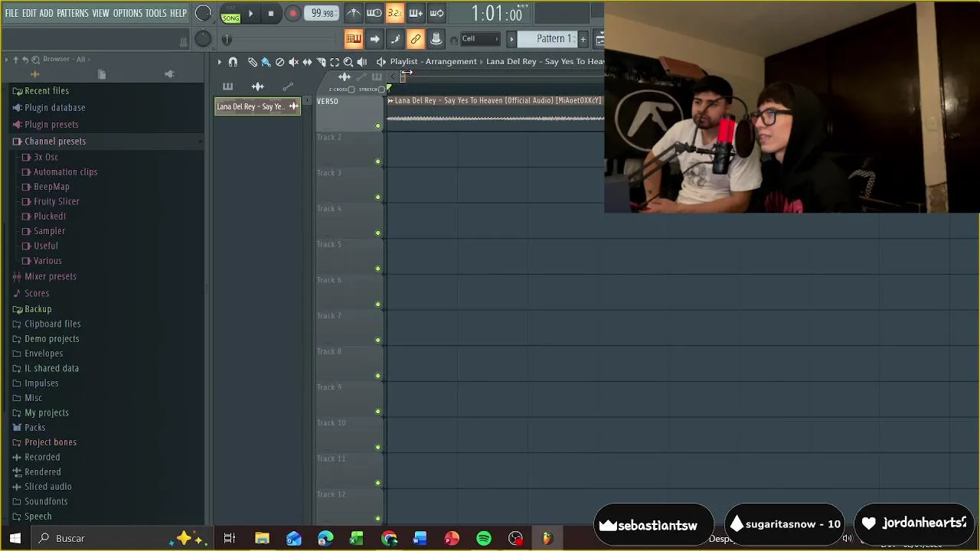Click the browser files tab icon
The width and height of the screenshot is (980, 551).
coord(102,74)
